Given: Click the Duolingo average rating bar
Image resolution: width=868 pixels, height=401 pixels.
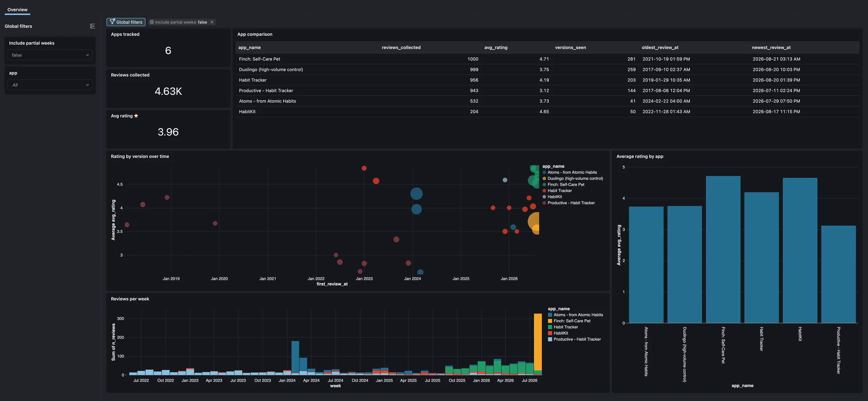Looking at the screenshot, I should (x=685, y=264).
